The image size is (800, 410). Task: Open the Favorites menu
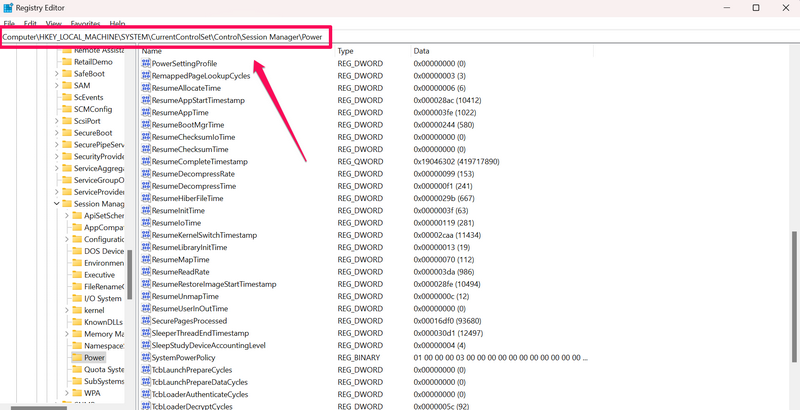click(x=84, y=22)
